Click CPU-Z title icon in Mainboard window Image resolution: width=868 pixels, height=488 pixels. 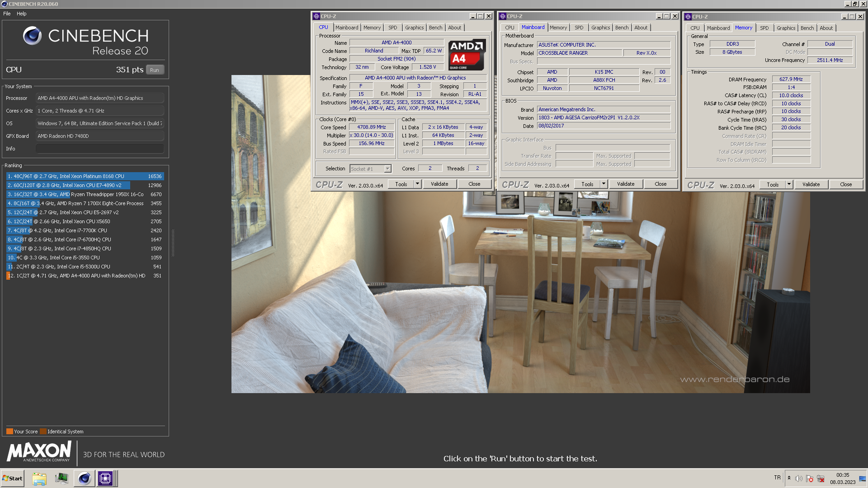(x=503, y=16)
